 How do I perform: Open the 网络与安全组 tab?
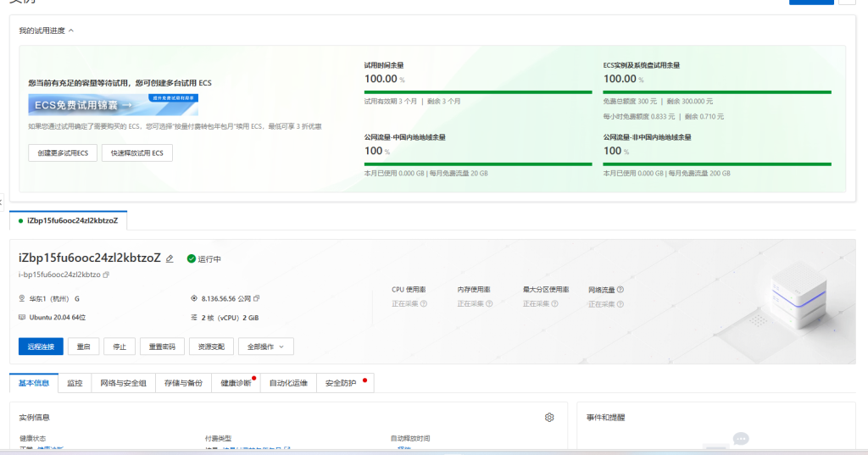pos(123,384)
